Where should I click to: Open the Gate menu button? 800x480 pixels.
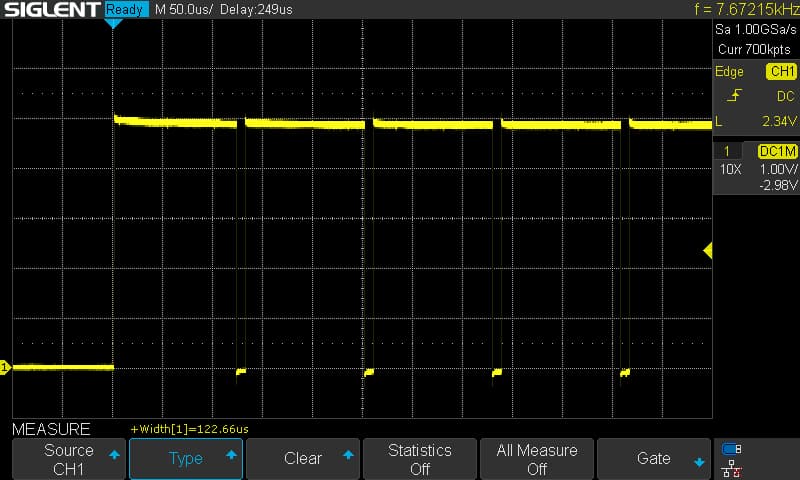[x=654, y=459]
